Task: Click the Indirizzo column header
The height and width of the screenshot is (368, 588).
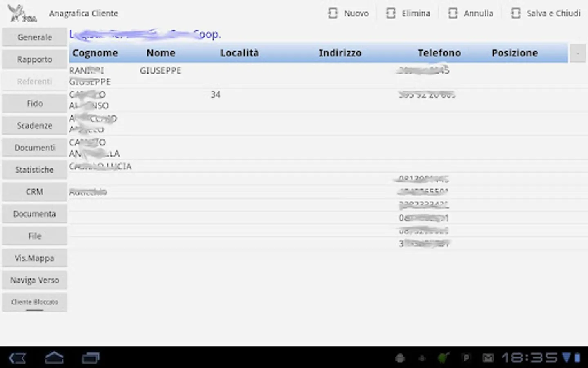Action: (x=340, y=53)
